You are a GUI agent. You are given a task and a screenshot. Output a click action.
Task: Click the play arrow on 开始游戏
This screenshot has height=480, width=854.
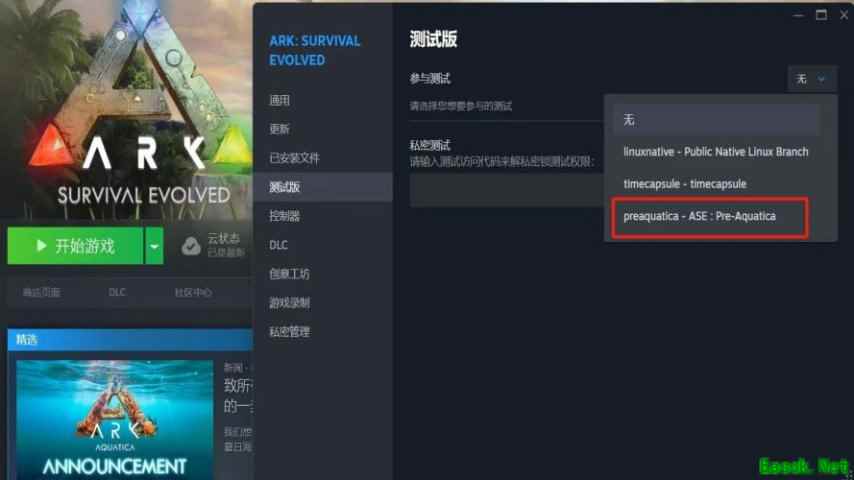[41, 246]
